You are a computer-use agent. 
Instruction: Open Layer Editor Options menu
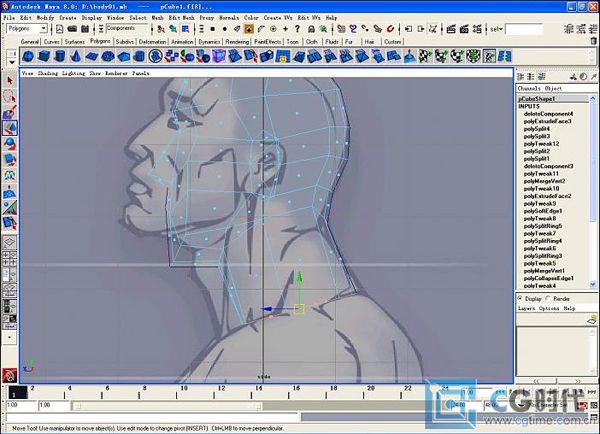(549, 308)
